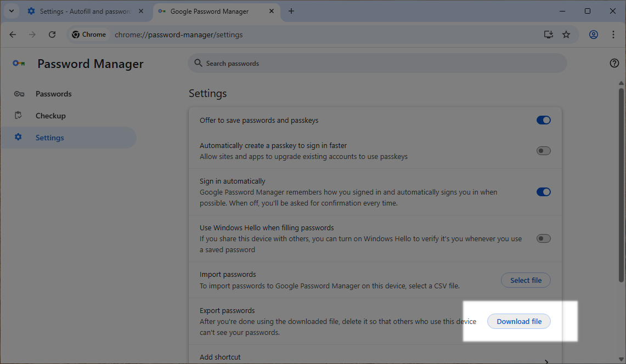The width and height of the screenshot is (626, 364).
Task: Click the help question mark icon
Action: [x=614, y=63]
